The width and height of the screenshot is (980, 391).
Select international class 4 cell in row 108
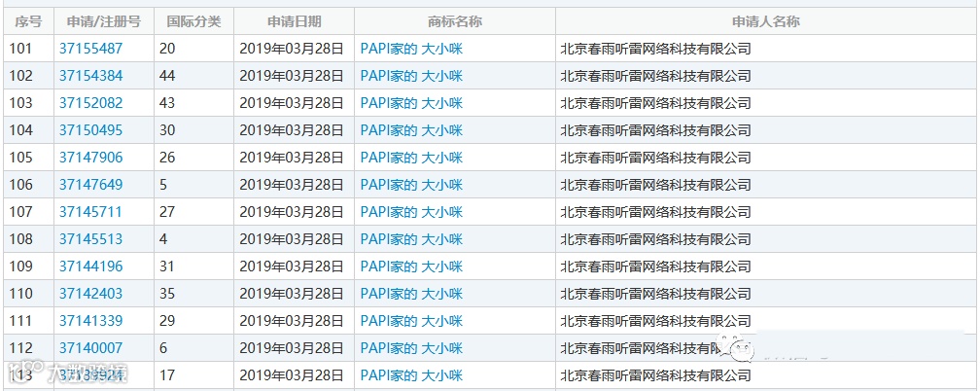pos(193,239)
